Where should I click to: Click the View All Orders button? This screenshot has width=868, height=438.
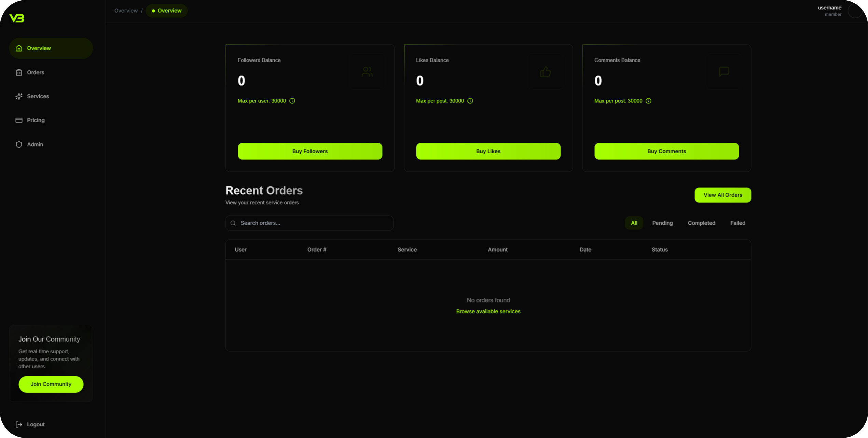[723, 194]
